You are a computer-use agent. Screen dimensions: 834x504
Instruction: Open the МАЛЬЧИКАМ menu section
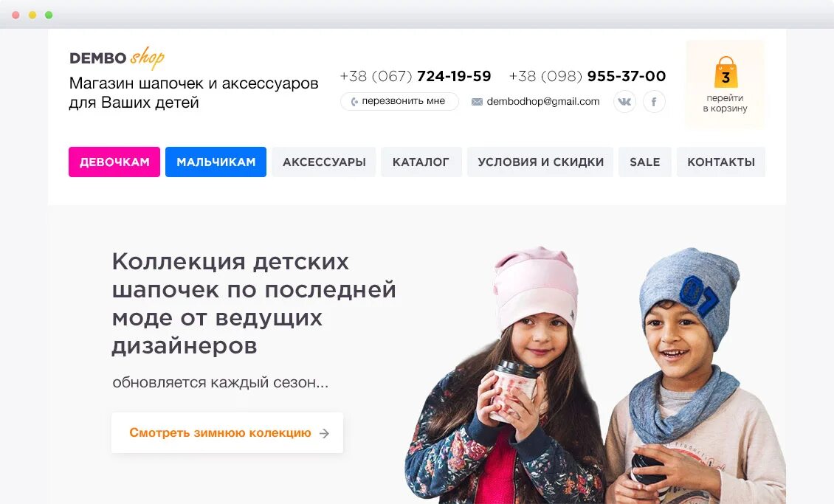tap(216, 162)
